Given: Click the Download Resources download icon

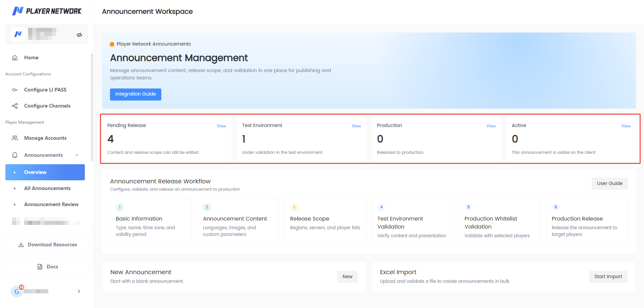Looking at the screenshot, I should pyautogui.click(x=21, y=245).
